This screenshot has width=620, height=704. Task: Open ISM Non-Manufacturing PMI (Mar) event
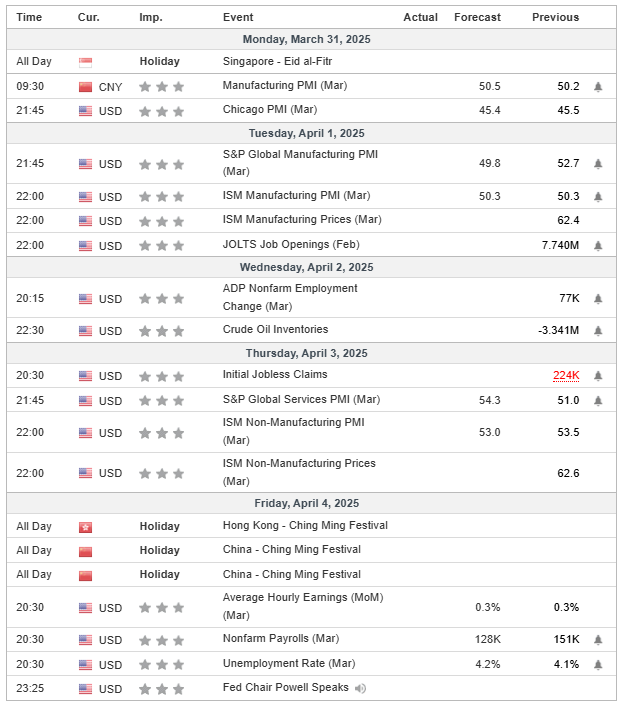pyautogui.click(x=294, y=431)
